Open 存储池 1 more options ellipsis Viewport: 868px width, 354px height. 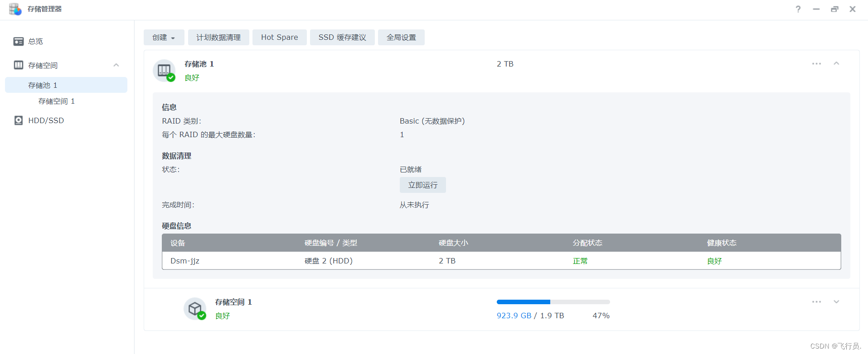(x=816, y=64)
